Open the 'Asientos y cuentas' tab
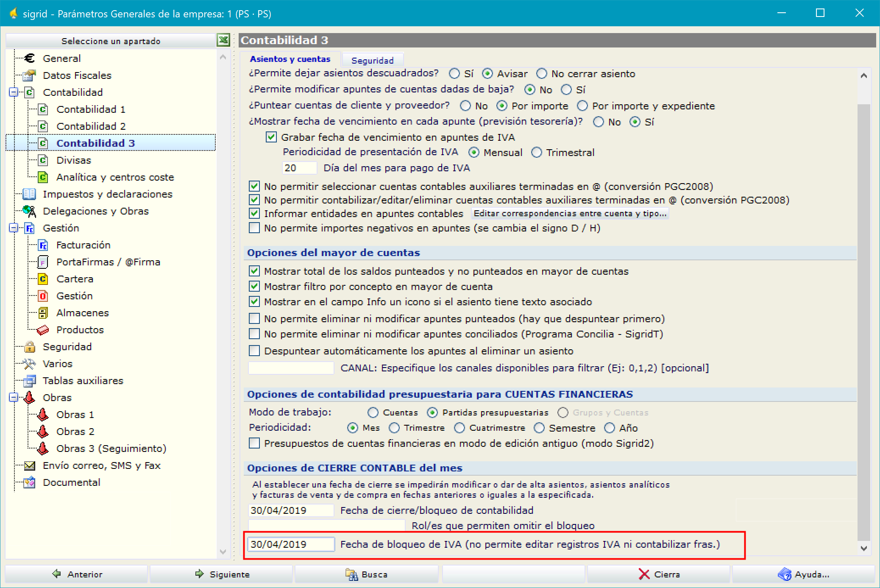This screenshot has height=588, width=880. 290,59
